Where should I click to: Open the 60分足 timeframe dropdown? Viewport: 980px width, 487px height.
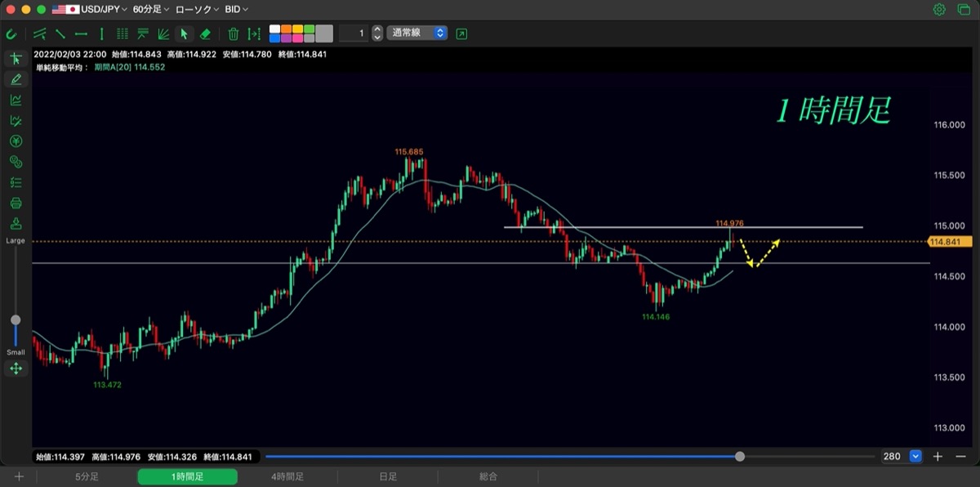tap(151, 10)
